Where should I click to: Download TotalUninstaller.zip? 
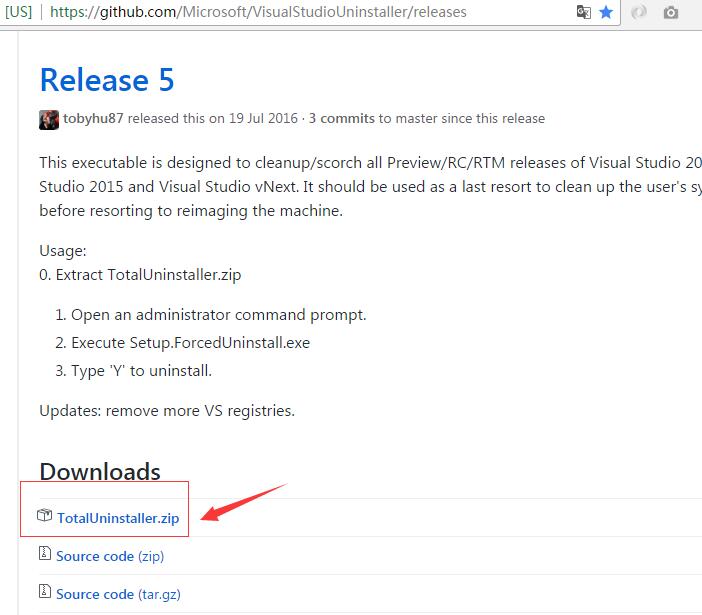pyautogui.click(x=118, y=518)
